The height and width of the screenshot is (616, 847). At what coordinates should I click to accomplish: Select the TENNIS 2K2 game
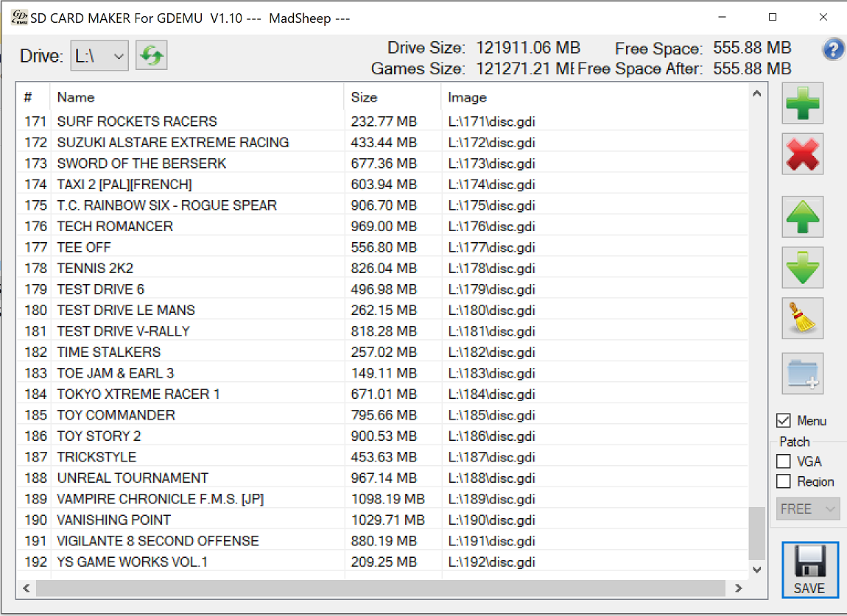(382, 269)
